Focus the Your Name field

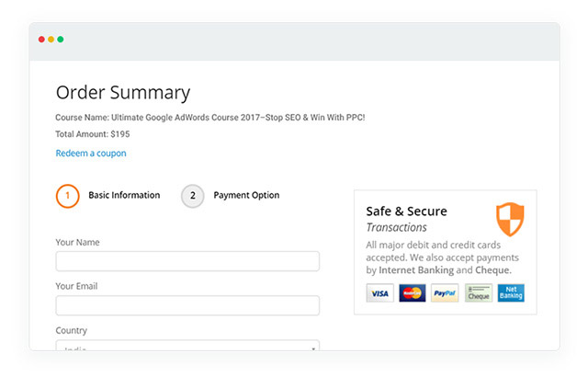[187, 261]
